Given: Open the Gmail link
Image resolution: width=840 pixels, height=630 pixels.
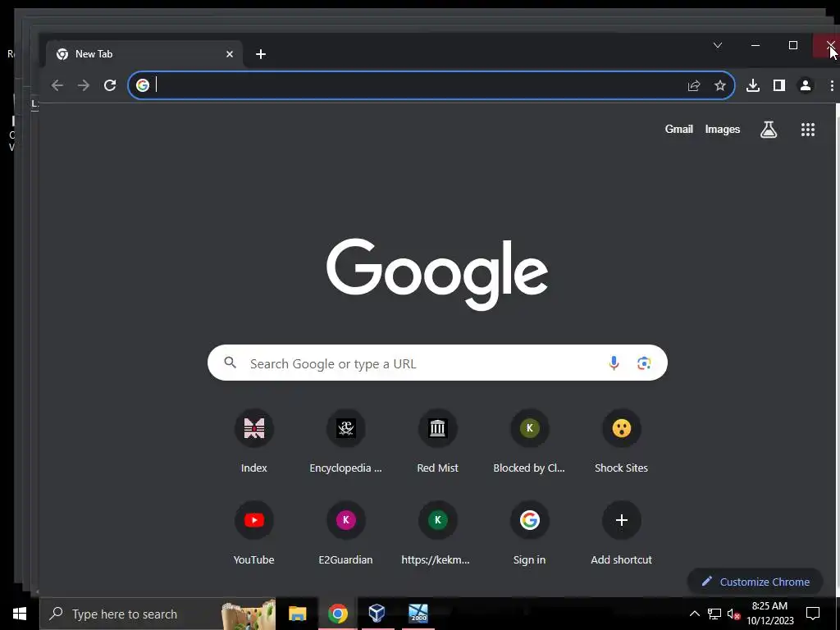Looking at the screenshot, I should (x=678, y=129).
